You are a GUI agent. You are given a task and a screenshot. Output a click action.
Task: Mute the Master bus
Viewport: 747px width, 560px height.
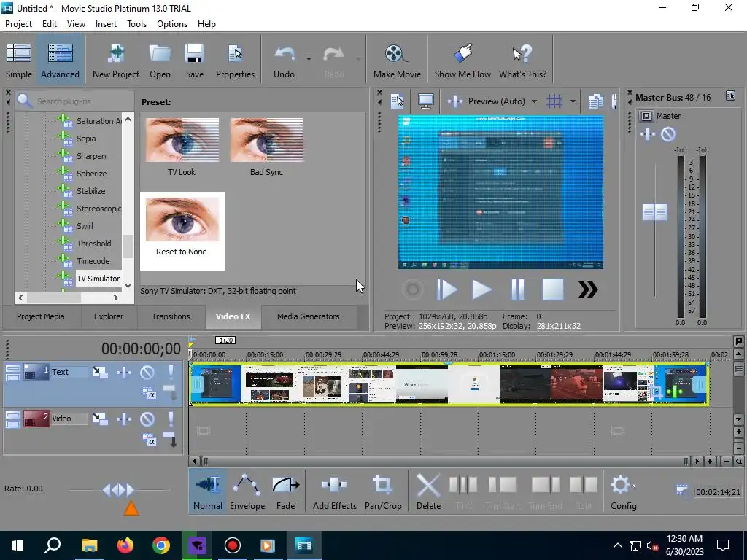pyautogui.click(x=668, y=134)
